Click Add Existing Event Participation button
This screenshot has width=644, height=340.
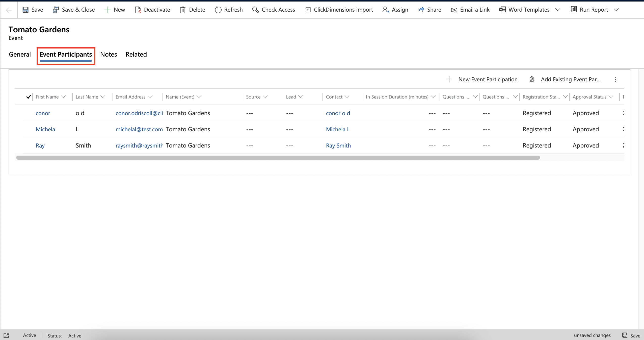(565, 79)
